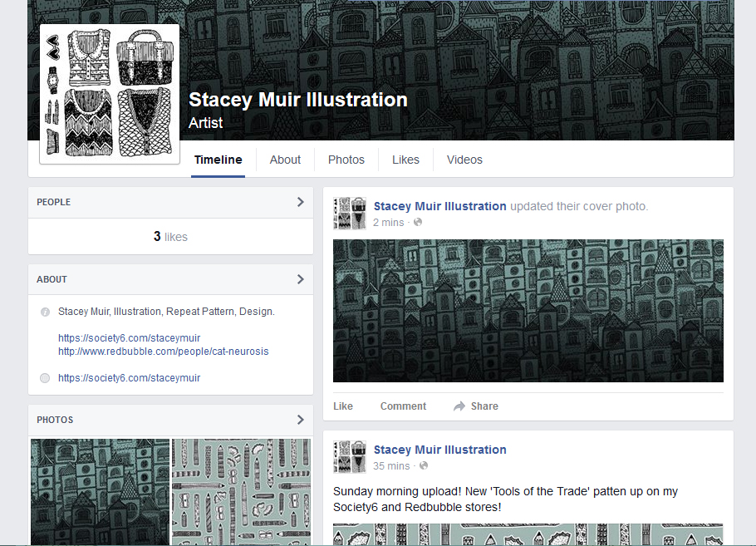The image size is (756, 546).
Task: Click the Stacey Muir Illustration page title
Action: pyautogui.click(x=298, y=100)
